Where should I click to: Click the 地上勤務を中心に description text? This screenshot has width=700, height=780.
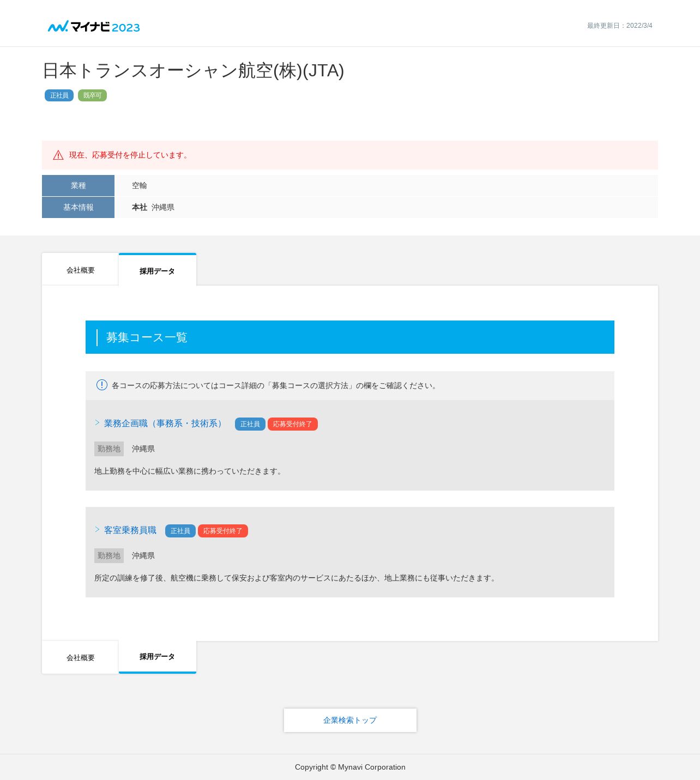pos(189,471)
